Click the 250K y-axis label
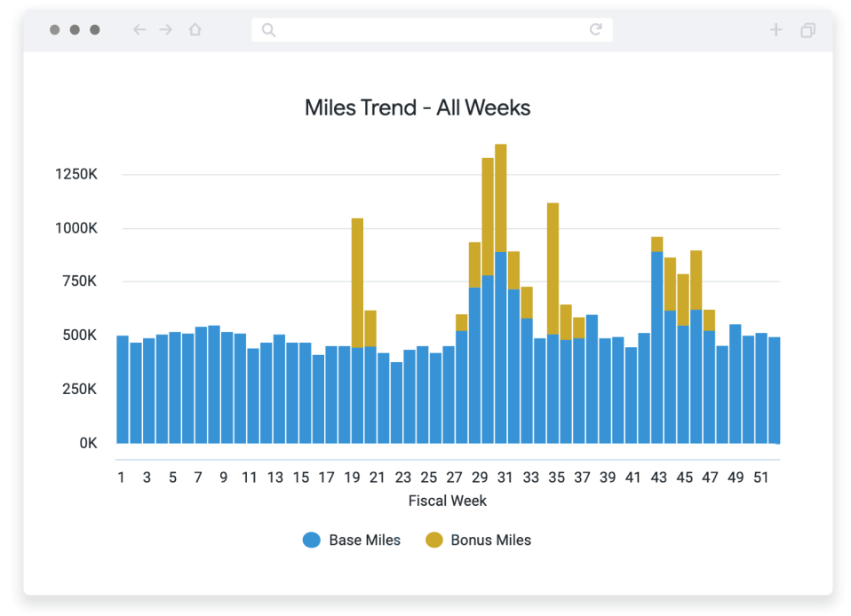 point(79,389)
